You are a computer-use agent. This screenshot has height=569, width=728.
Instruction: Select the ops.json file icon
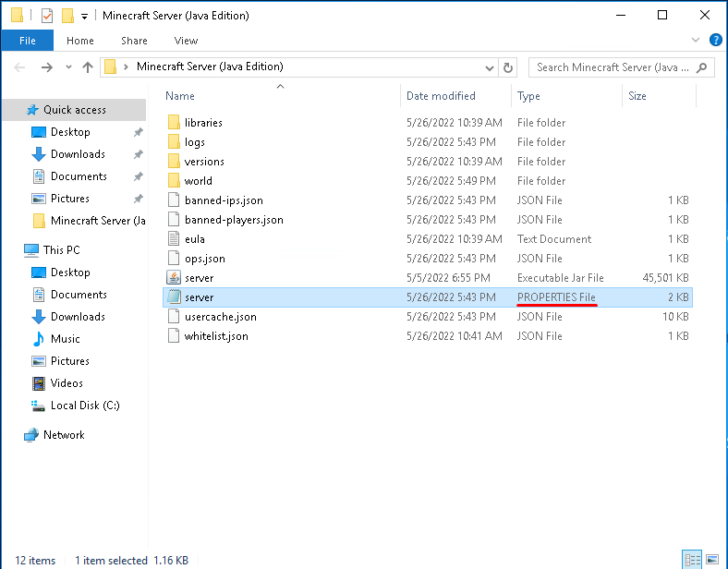pyautogui.click(x=174, y=258)
